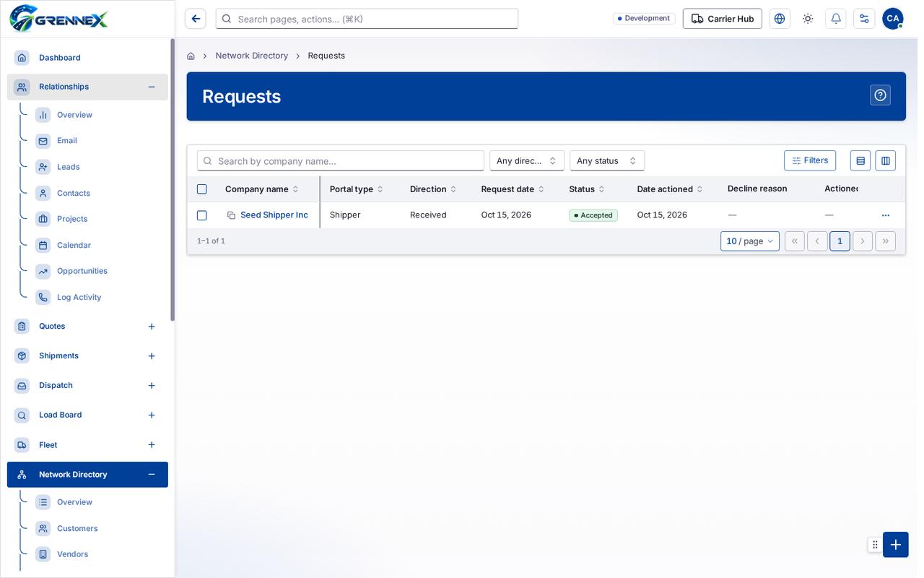Open Dashboard in the sidebar
Screen dimensions: 924x578
tap(87, 58)
